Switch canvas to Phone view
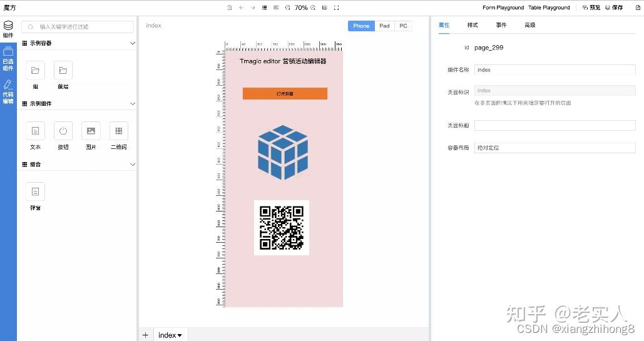This screenshot has height=341, width=644. click(x=361, y=26)
